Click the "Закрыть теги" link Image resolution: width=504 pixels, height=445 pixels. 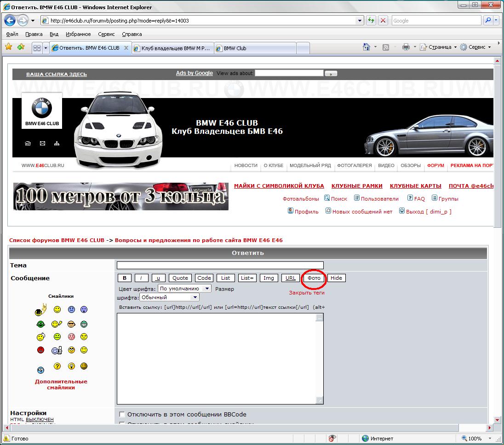306,293
